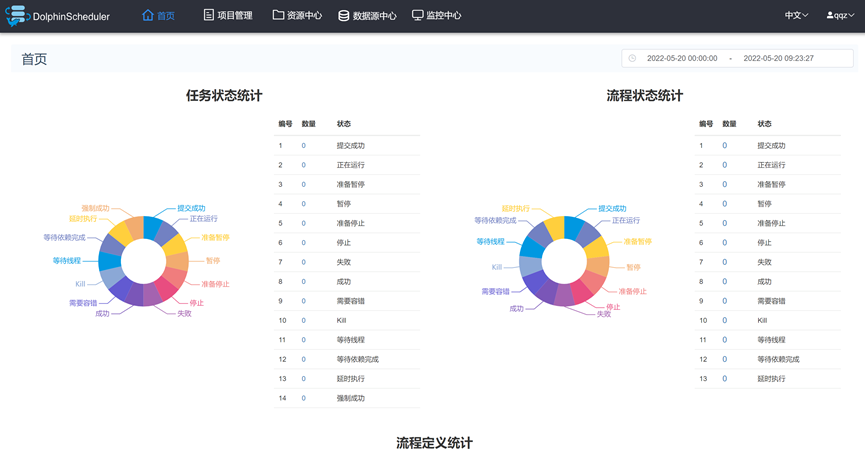Screen dimensions: 865x464
Task: Click the 数量 column header in process table
Action: point(729,124)
